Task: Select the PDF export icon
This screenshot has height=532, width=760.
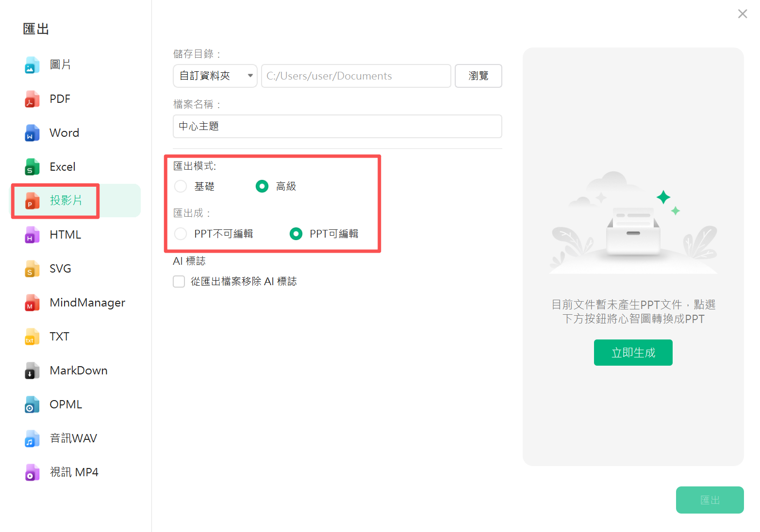Action: (32, 99)
